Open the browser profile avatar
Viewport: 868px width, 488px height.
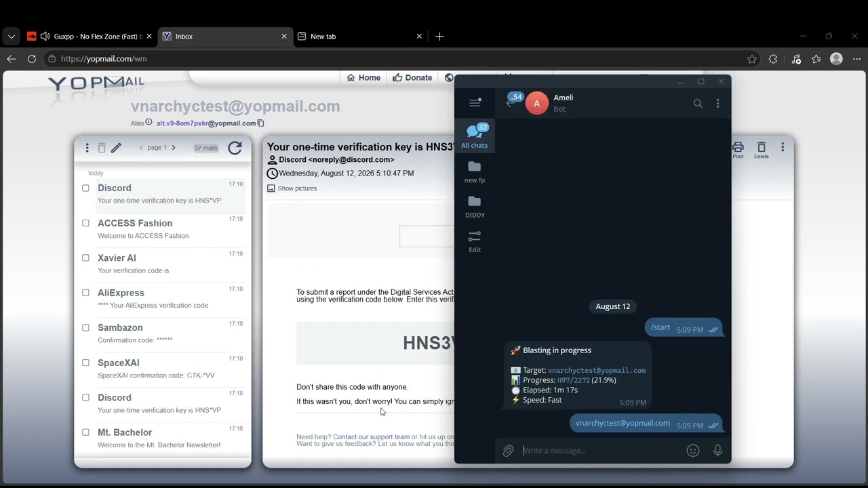pos(837,59)
